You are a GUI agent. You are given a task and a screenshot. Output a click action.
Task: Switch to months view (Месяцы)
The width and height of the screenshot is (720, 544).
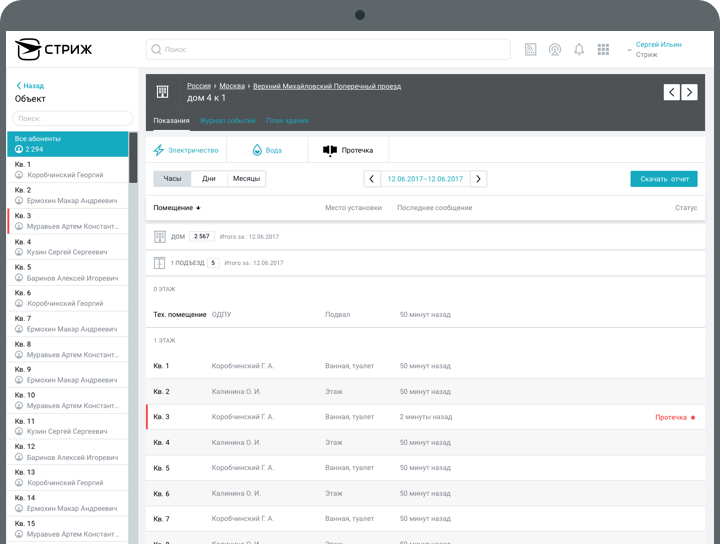tap(245, 179)
